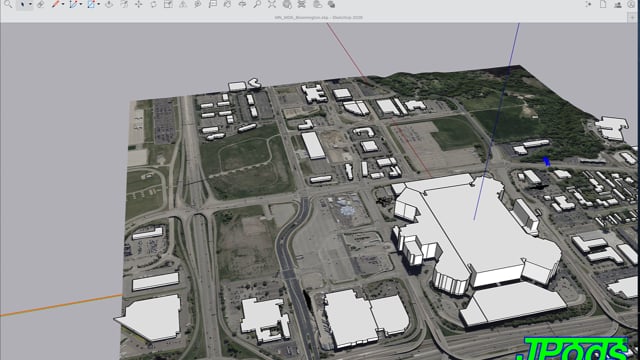The height and width of the screenshot is (360, 640).
Task: Select the Offset tool
Action: point(124,4)
